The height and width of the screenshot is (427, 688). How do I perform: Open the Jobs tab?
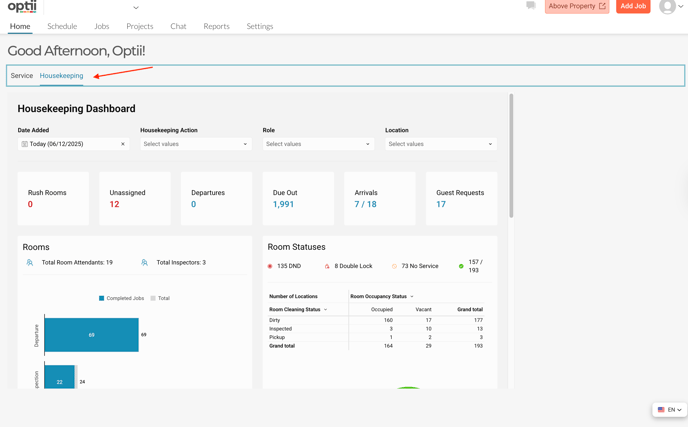point(102,26)
